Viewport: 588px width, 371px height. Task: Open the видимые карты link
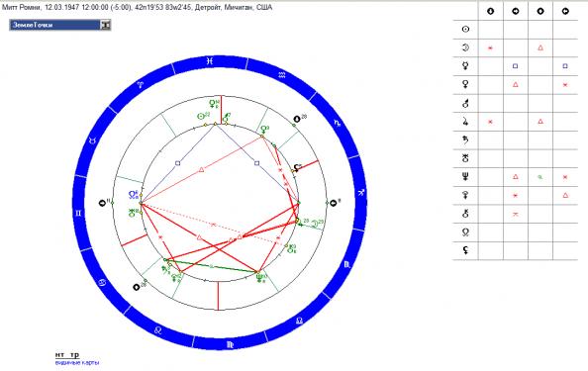coord(77,362)
